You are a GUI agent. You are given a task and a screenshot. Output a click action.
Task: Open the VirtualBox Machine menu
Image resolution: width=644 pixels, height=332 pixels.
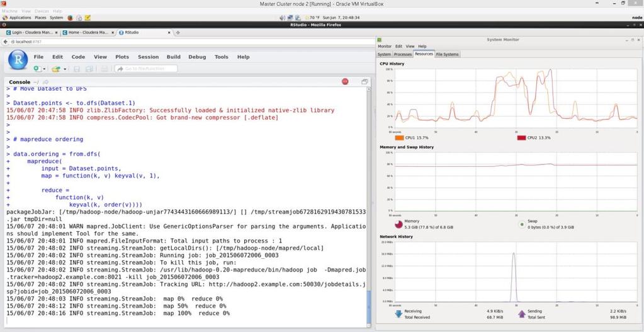point(9,11)
